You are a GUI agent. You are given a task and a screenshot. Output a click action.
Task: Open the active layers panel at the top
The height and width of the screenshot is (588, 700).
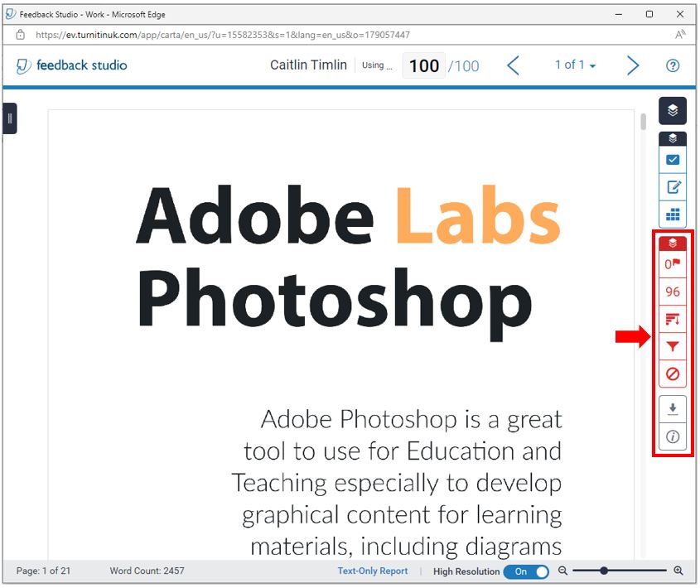[673, 110]
